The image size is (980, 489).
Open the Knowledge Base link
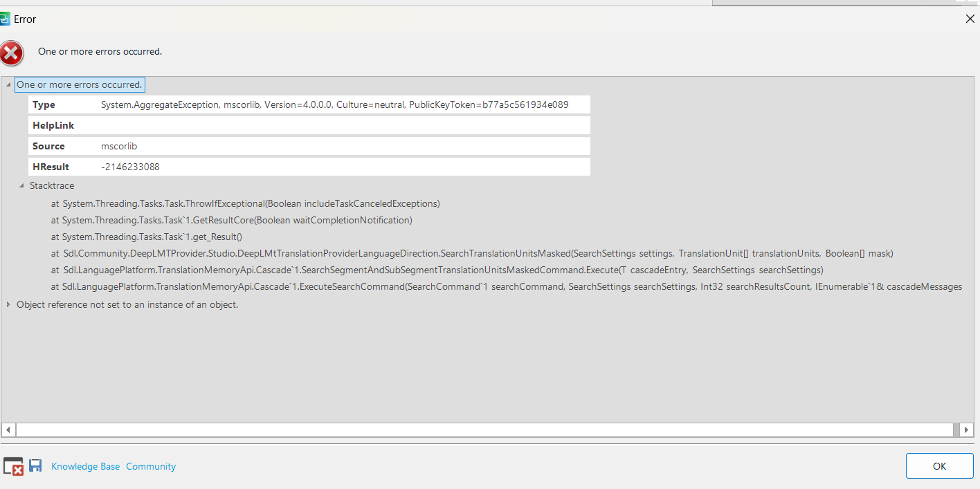(85, 465)
